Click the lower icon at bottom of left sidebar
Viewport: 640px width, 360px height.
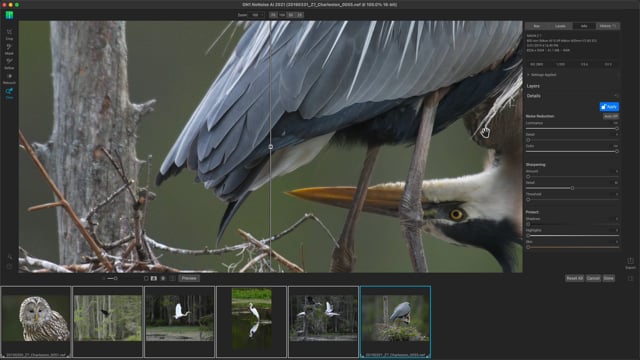(9, 267)
